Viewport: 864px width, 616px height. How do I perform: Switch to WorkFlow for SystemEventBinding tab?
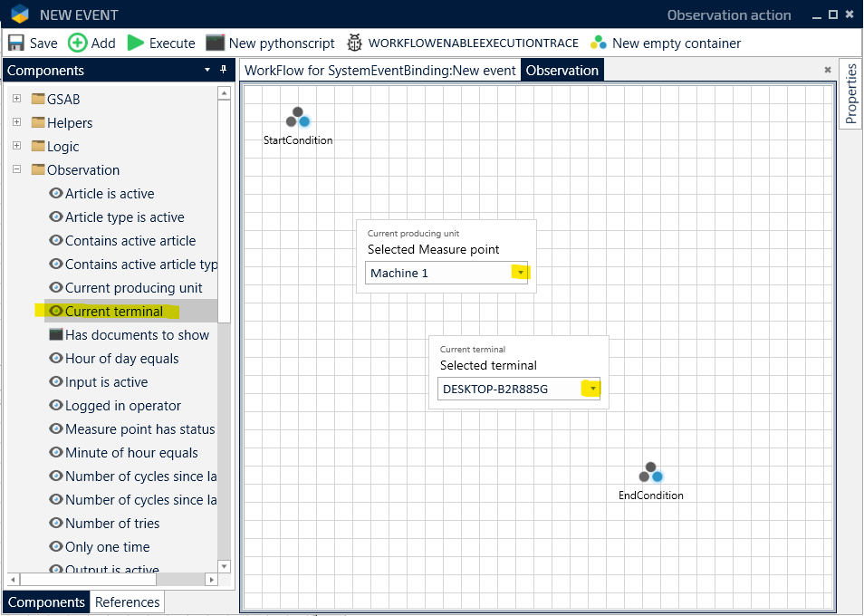click(379, 71)
